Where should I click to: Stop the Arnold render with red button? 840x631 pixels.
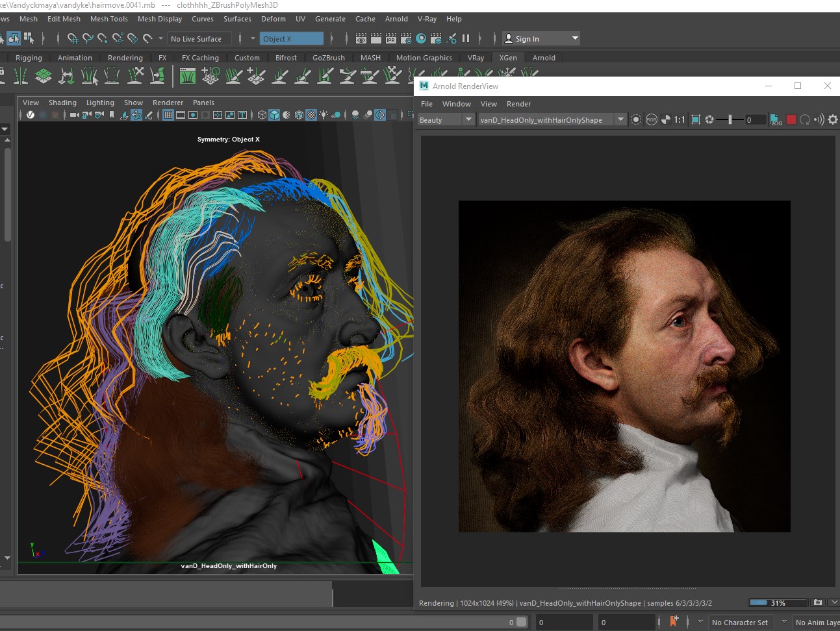[x=791, y=119]
